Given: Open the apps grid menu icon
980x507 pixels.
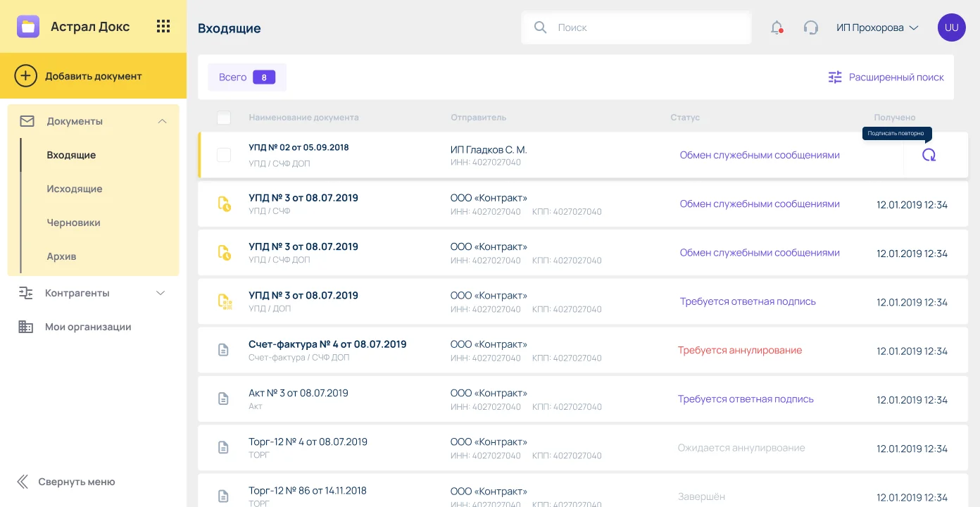Looking at the screenshot, I should (163, 27).
